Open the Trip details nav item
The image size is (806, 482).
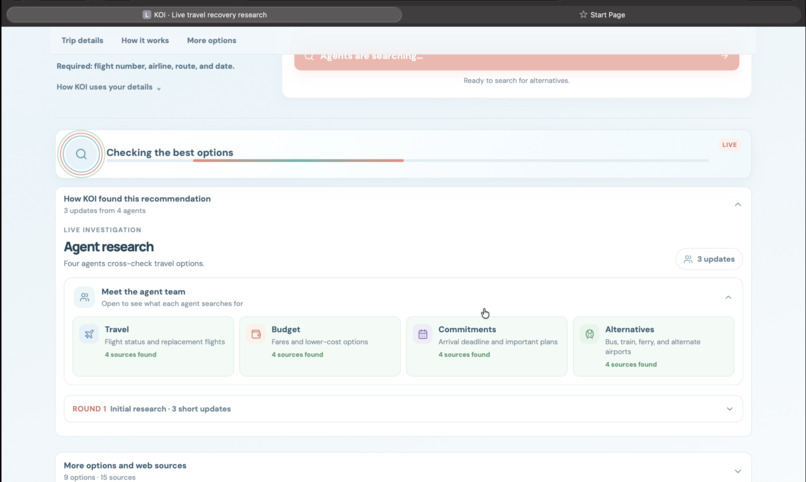pyautogui.click(x=82, y=40)
